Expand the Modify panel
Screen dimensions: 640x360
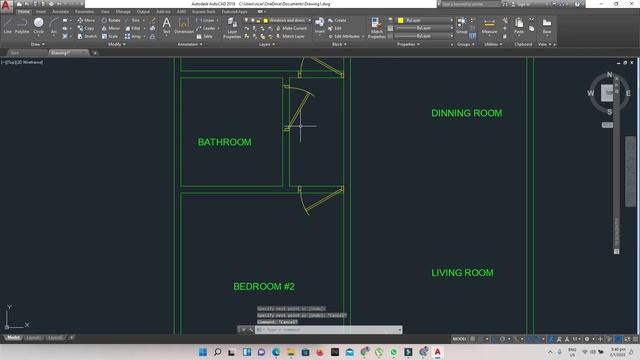click(x=117, y=44)
